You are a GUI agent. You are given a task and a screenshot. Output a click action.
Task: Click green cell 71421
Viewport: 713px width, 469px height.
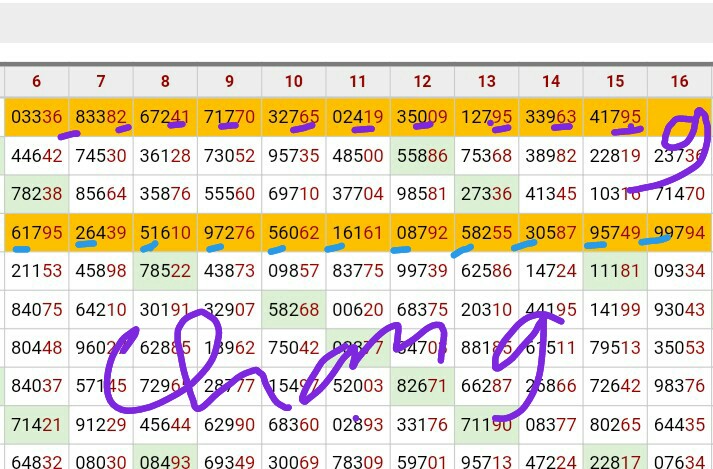pyautogui.click(x=37, y=425)
